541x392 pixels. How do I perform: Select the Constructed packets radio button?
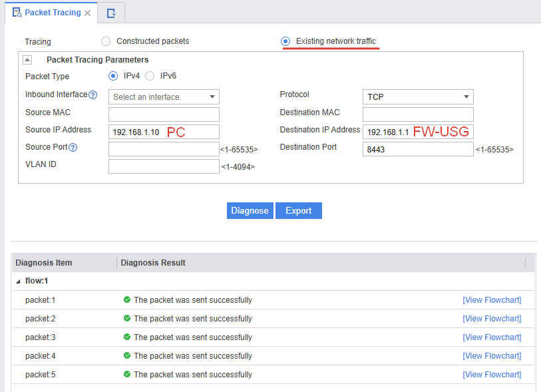(106, 41)
